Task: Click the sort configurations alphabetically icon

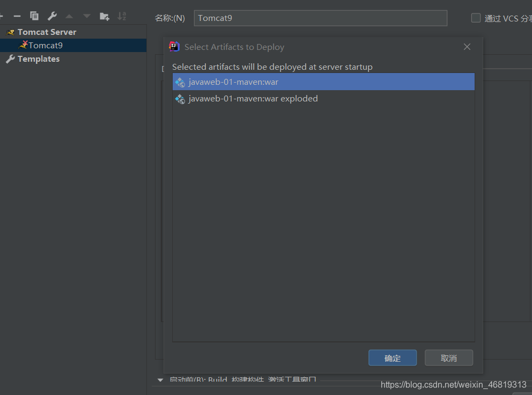Action: point(122,16)
